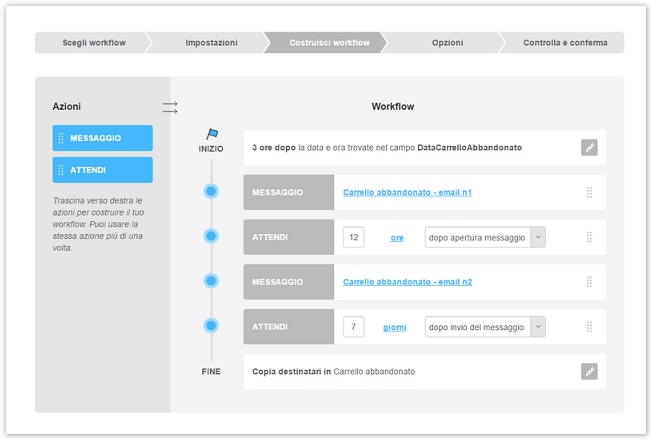Click the INIZIO flag icon
Image resolution: width=652 pixels, height=440 pixels.
click(211, 133)
